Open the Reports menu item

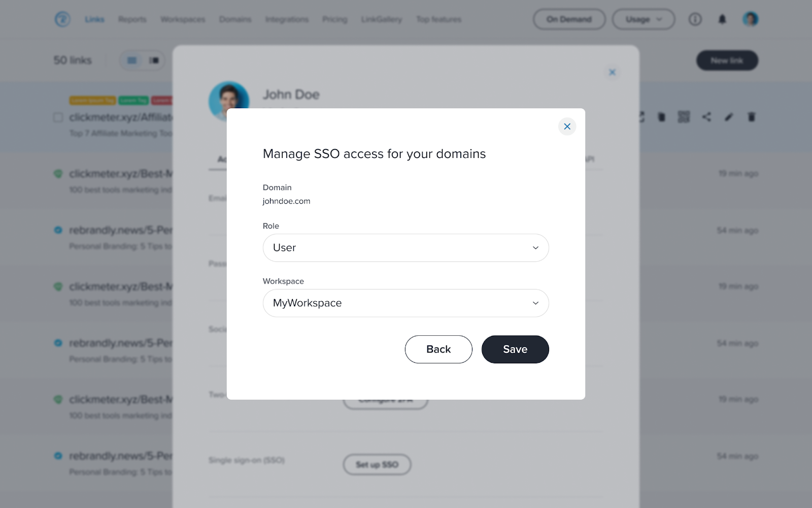pyautogui.click(x=132, y=19)
